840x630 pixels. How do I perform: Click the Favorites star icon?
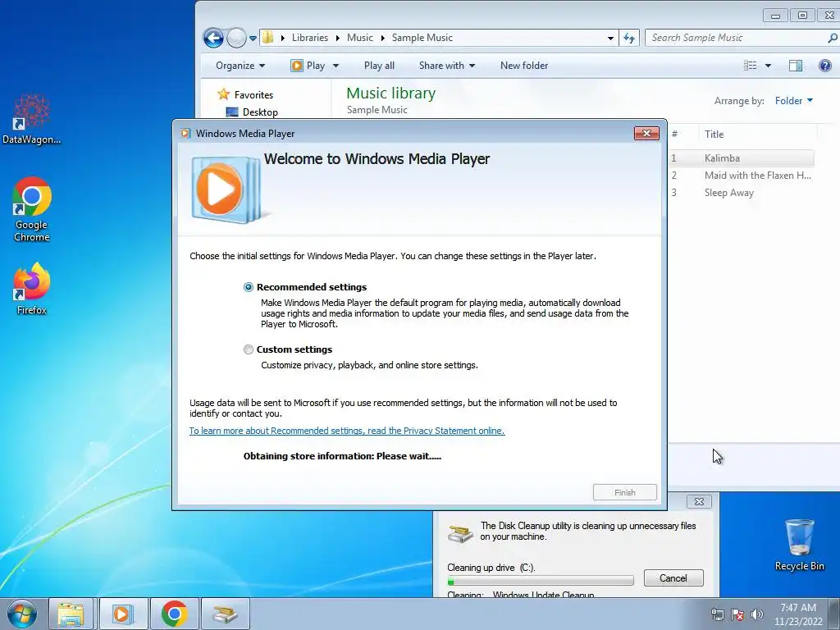[x=223, y=95]
